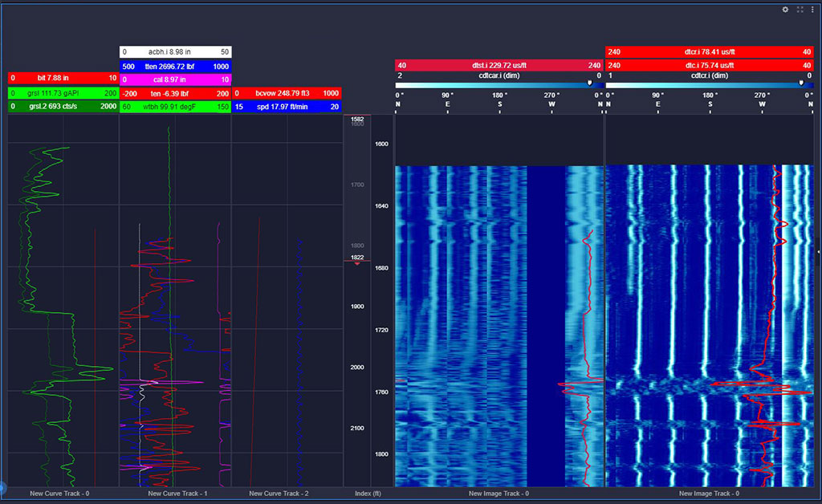Select the wtbh 99.91 degF header
Screen dimensions: 822x504
[175, 107]
